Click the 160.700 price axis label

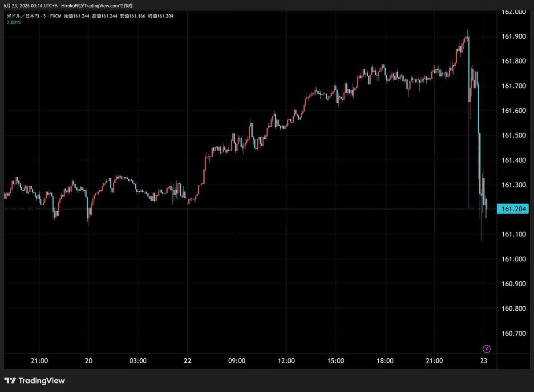(514, 333)
